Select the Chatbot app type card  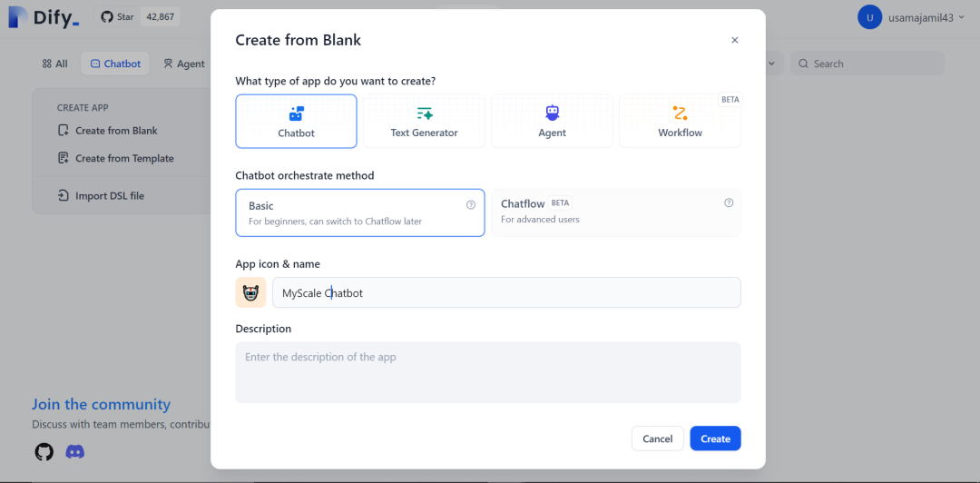pyautogui.click(x=296, y=121)
